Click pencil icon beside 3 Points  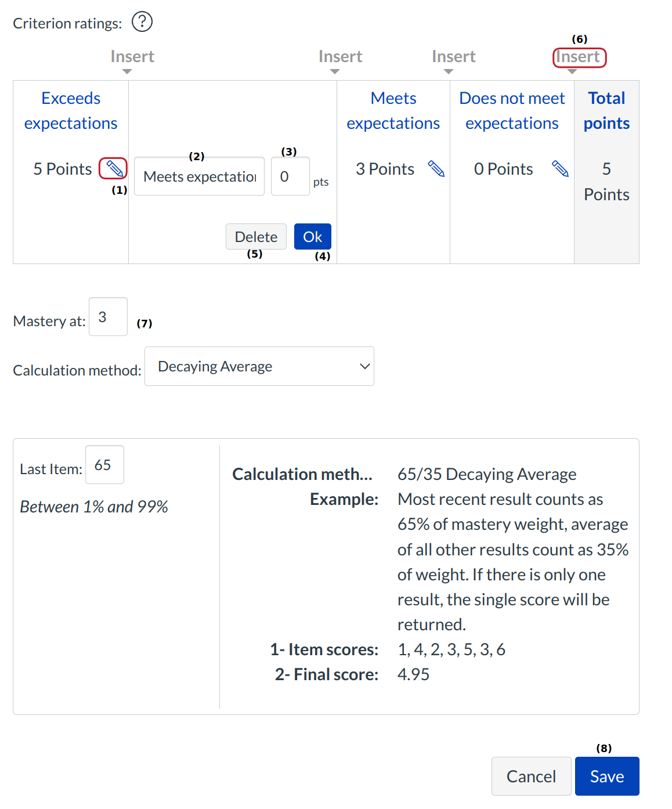(x=436, y=169)
